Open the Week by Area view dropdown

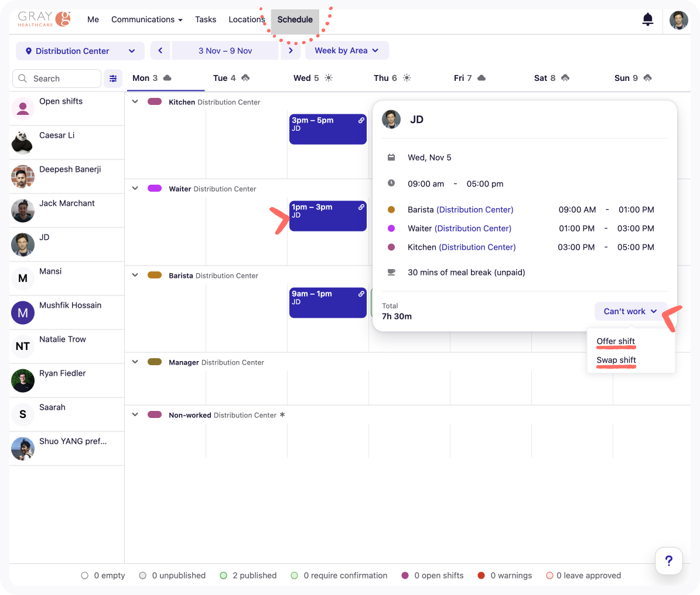(347, 51)
